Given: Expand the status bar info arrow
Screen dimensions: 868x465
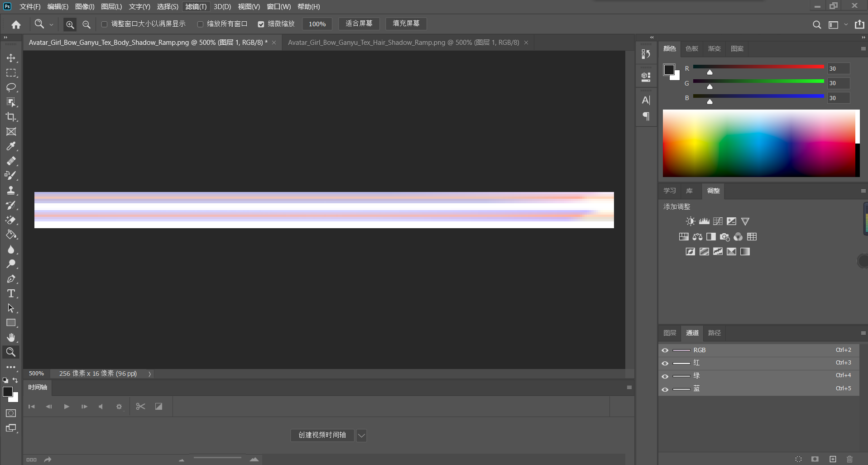Looking at the screenshot, I should pos(149,374).
